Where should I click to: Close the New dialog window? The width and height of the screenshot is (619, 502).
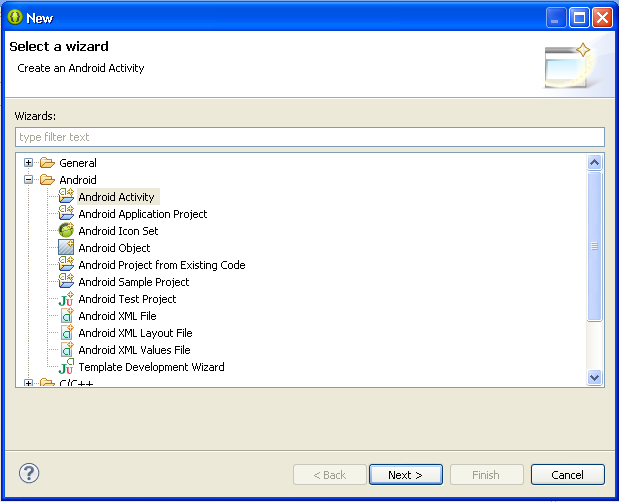pos(602,17)
